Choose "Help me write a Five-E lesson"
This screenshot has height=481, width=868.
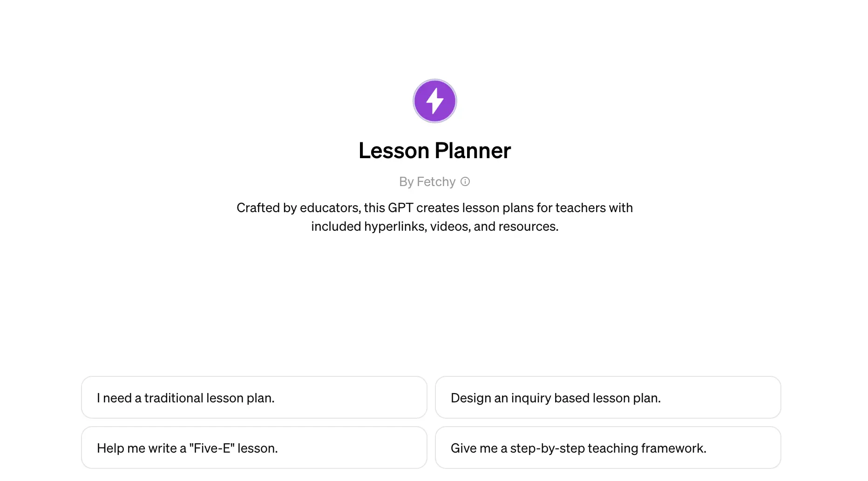point(254,448)
